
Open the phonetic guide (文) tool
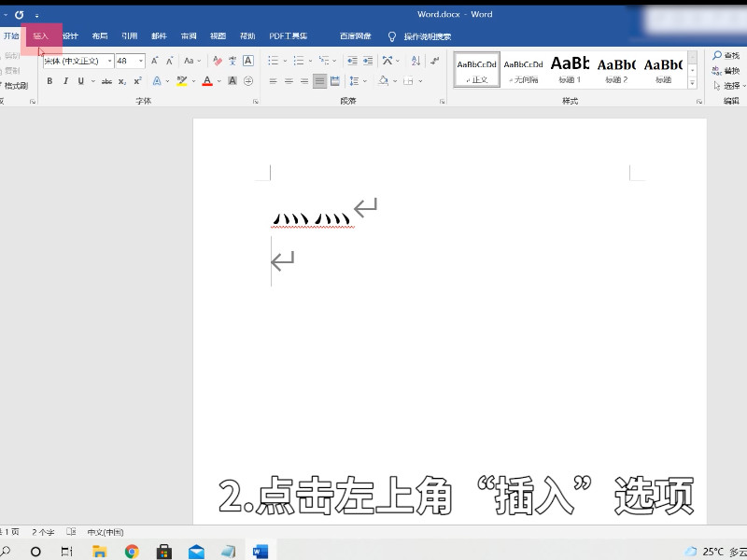click(233, 61)
